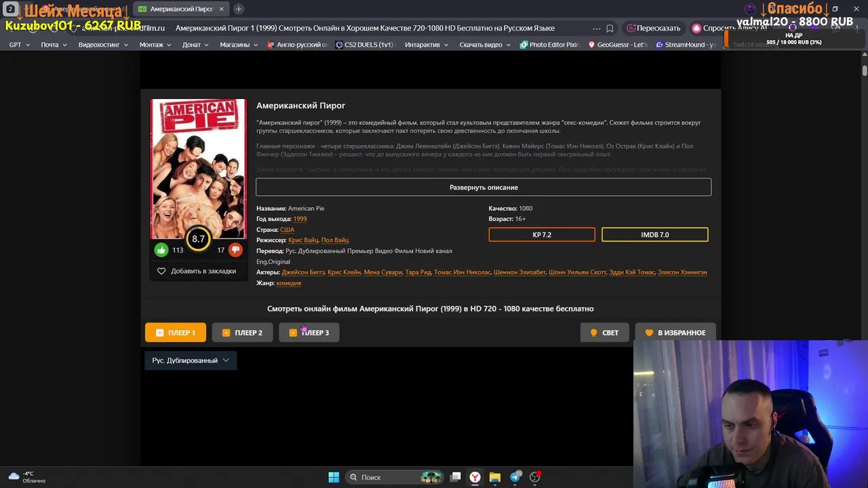
Task: Click the bookmark icon in the address bar
Action: pos(610,28)
